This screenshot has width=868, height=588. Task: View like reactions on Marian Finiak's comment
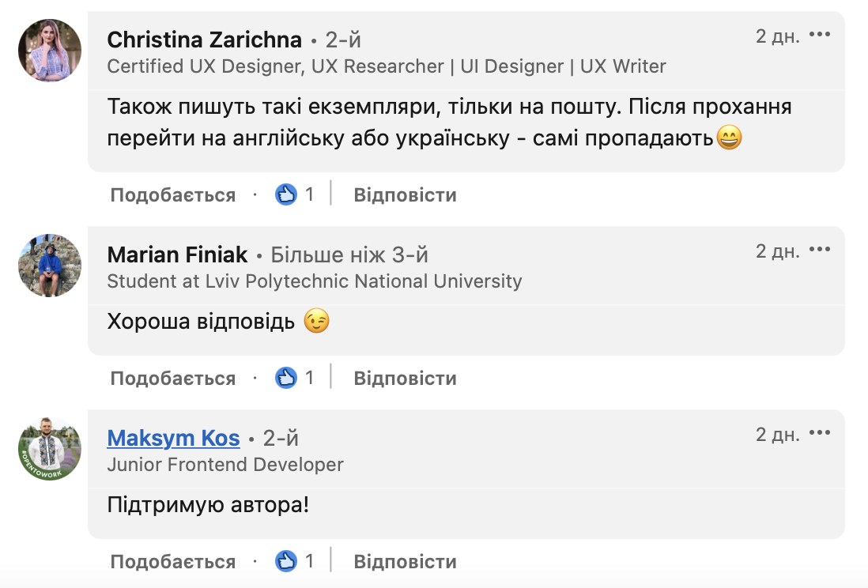pyautogui.click(x=295, y=378)
